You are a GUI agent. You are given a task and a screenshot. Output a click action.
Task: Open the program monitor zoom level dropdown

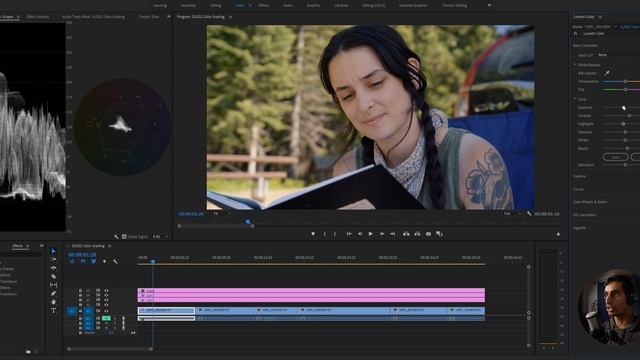pyautogui.click(x=222, y=213)
